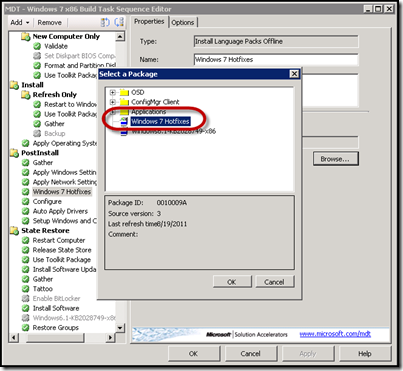The width and height of the screenshot is (403, 371).
Task: Select the Refresh Only group
Action: pos(55,95)
